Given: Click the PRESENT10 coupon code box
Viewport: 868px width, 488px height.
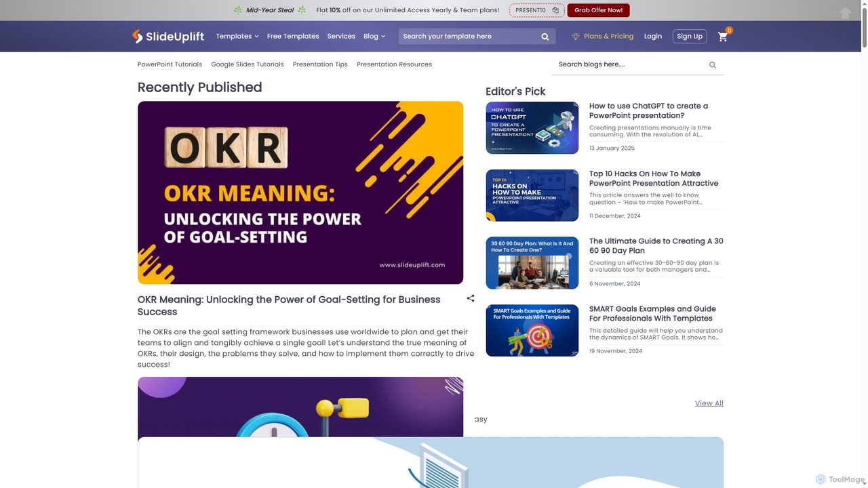Looking at the screenshot, I should click(536, 10).
